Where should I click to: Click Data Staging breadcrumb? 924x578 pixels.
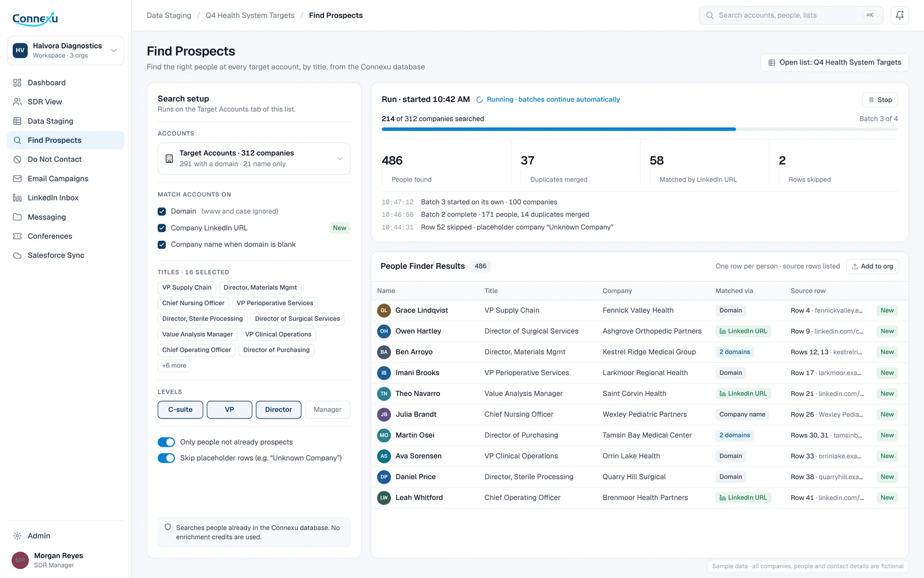pyautogui.click(x=169, y=16)
